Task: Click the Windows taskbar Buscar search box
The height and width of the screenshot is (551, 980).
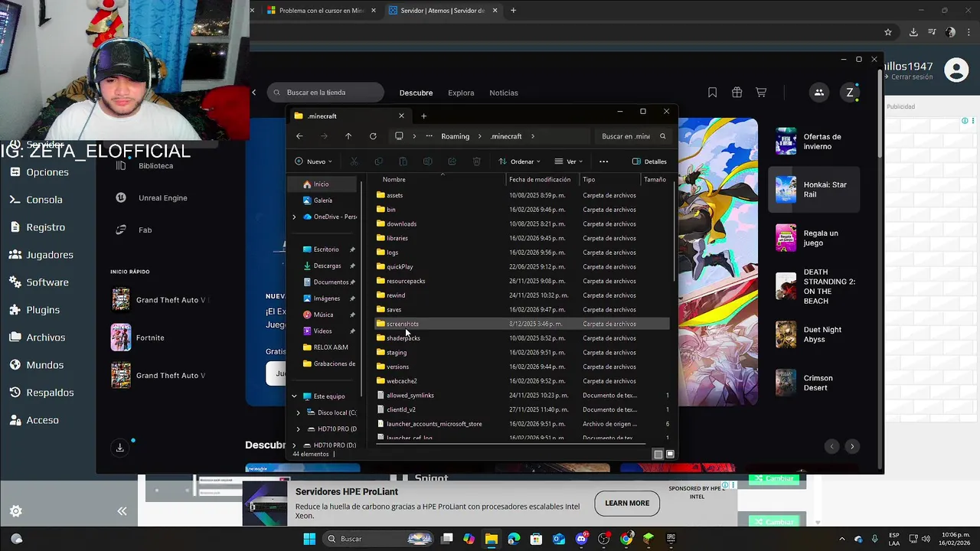Action: [x=378, y=539]
